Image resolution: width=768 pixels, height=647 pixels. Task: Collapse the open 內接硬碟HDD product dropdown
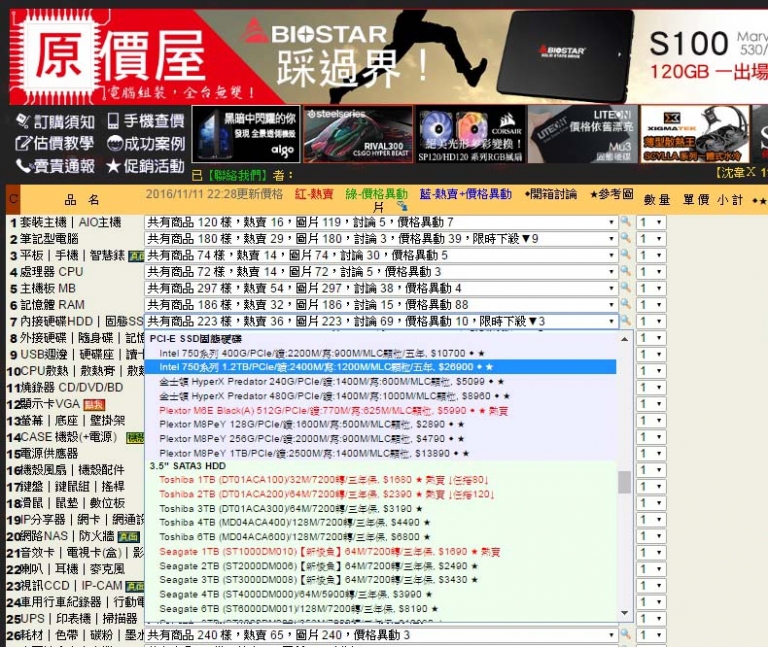381,321
